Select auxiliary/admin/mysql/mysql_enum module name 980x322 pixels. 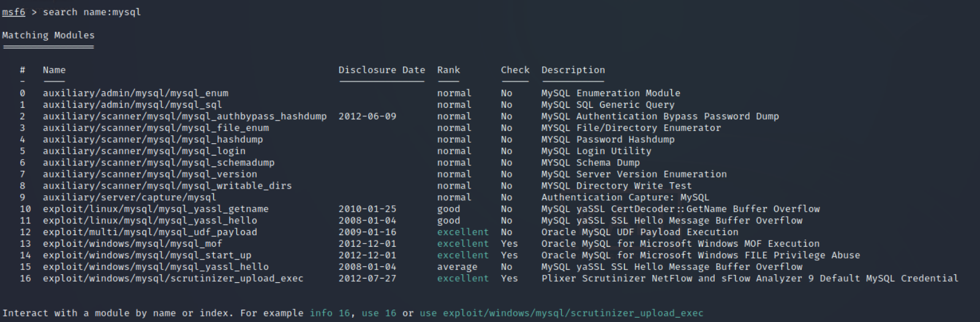pyautogui.click(x=135, y=94)
